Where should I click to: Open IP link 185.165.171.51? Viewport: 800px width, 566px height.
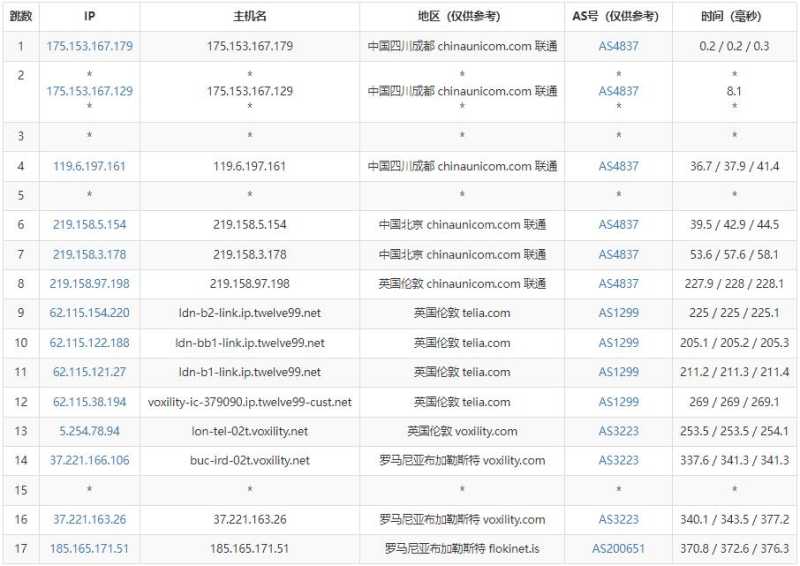89,549
